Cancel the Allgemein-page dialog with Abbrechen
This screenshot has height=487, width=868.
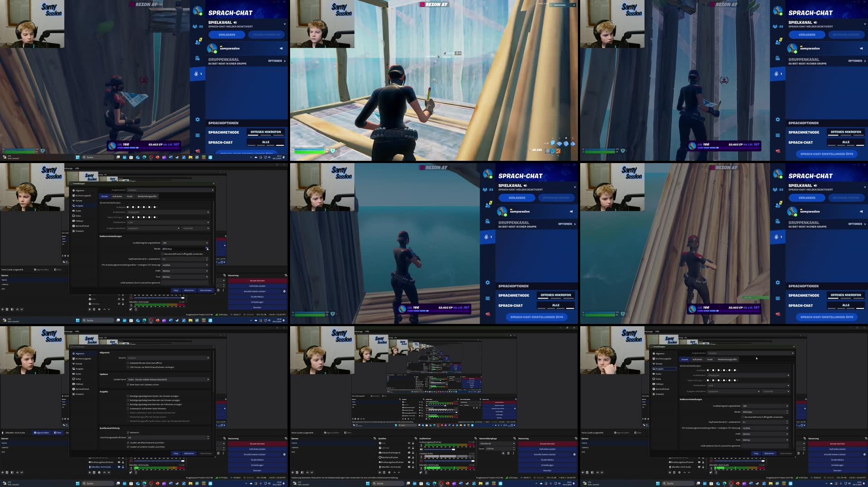189,453
